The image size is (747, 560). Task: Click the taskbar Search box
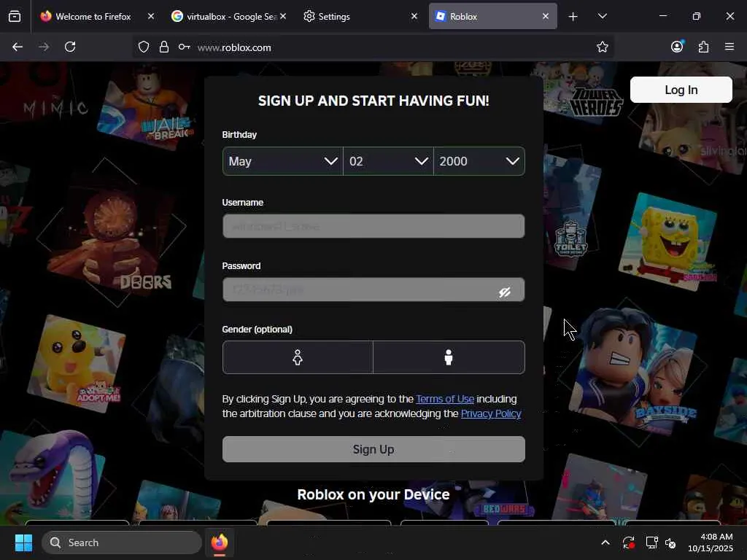tap(122, 542)
